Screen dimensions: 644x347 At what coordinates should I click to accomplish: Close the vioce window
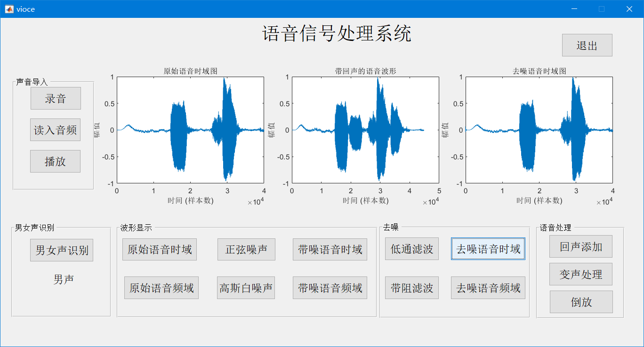(x=629, y=9)
